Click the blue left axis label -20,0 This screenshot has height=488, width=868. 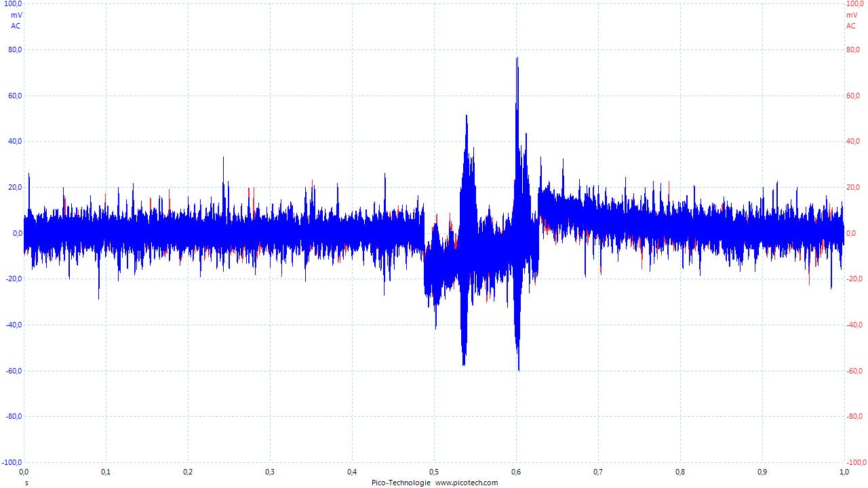coord(14,279)
